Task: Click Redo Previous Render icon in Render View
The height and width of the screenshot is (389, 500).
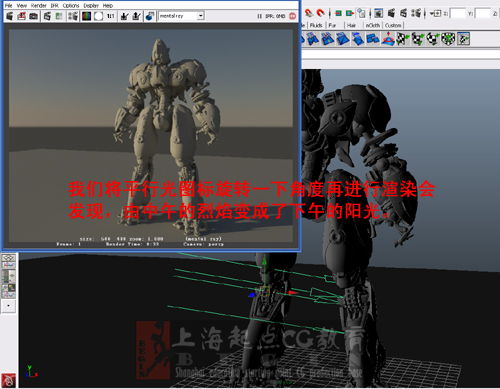Action: pyautogui.click(x=10, y=16)
